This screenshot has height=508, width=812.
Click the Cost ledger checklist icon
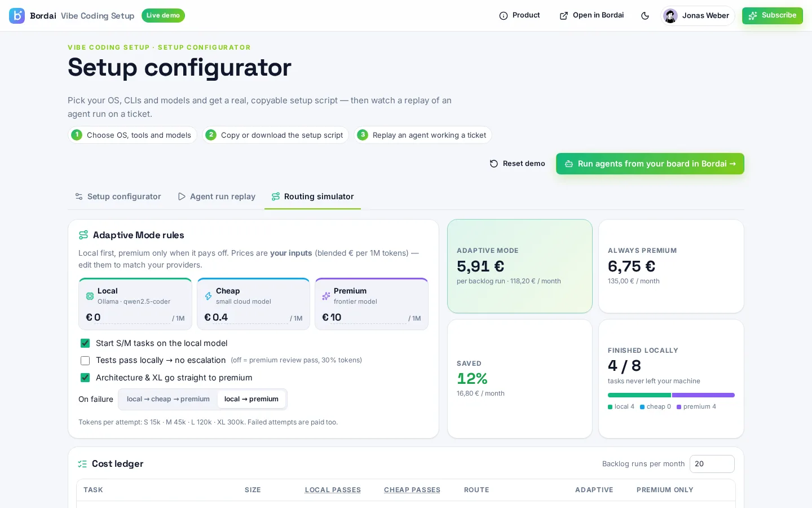82,464
